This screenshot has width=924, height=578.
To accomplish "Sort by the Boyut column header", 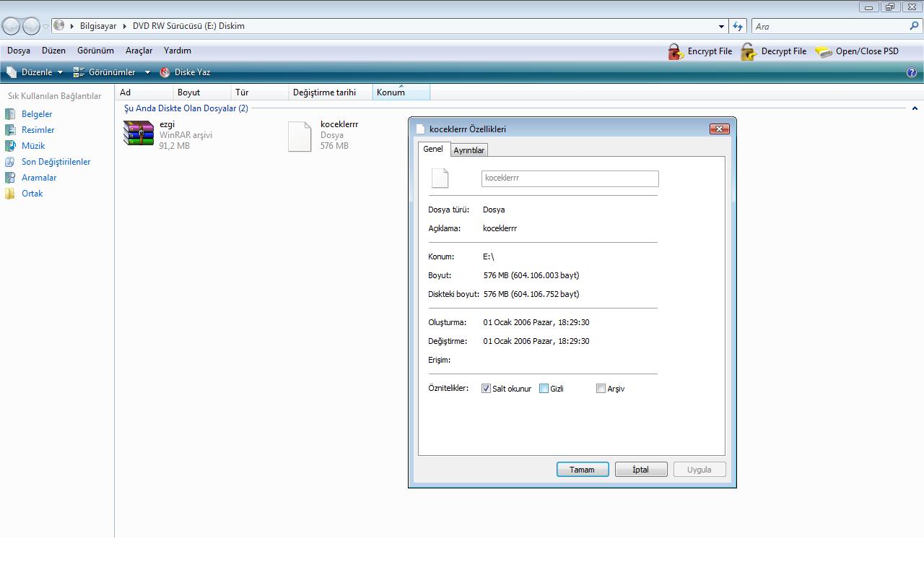I will coord(202,92).
